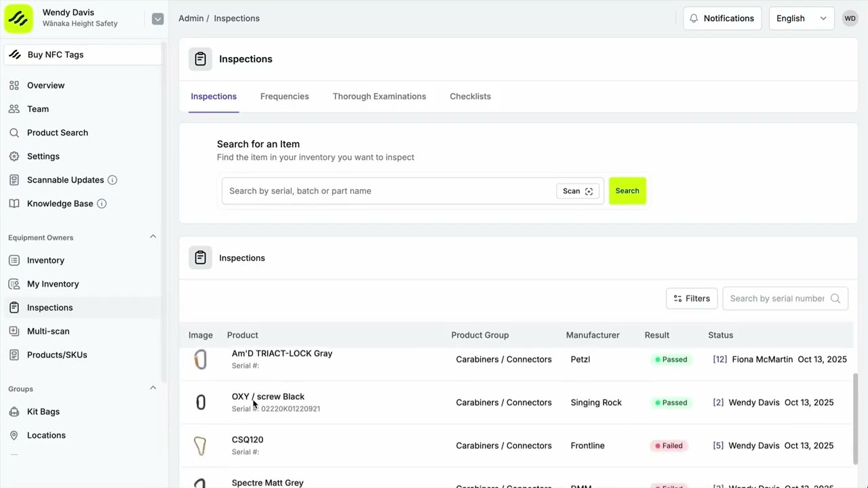Click the Singing Rock manufacturer cell
The width and height of the screenshot is (868, 488).
point(596,403)
